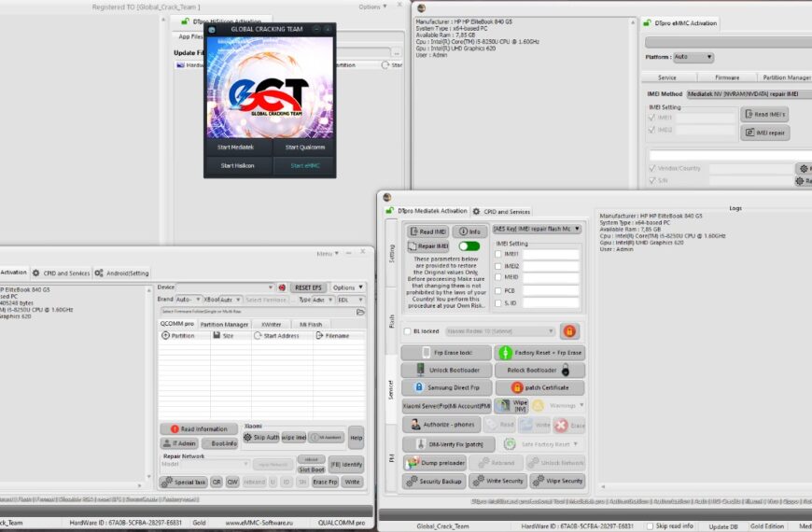The width and height of the screenshot is (812, 532).
Task: Check the IMEI1 checkbox in Mediatek panel
Action: point(499,254)
